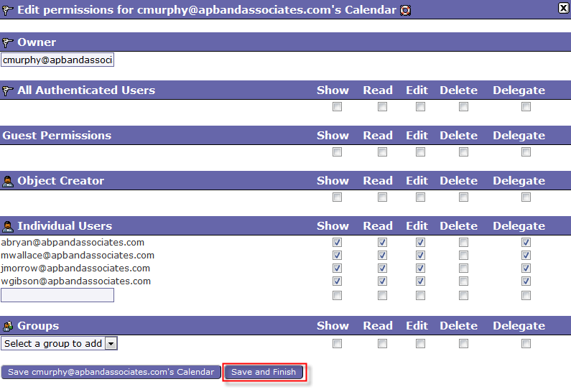Viewport: 571px width, 392px height.
Task: Click the Individual Users person icon
Action: [8, 226]
